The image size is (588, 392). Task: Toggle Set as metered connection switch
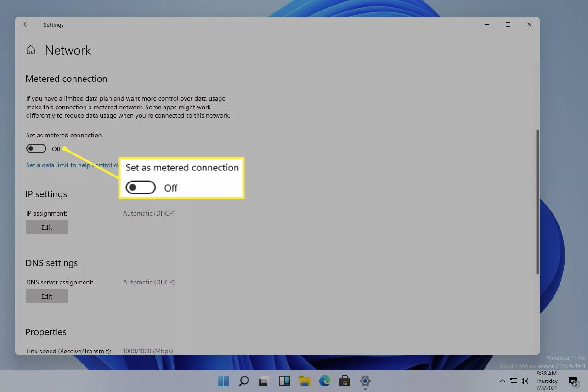point(36,148)
